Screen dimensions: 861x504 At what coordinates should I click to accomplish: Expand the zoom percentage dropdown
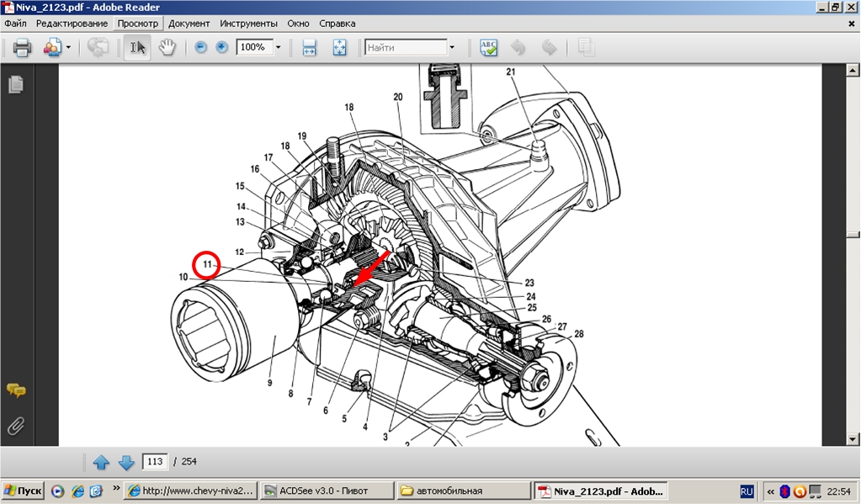(x=278, y=48)
